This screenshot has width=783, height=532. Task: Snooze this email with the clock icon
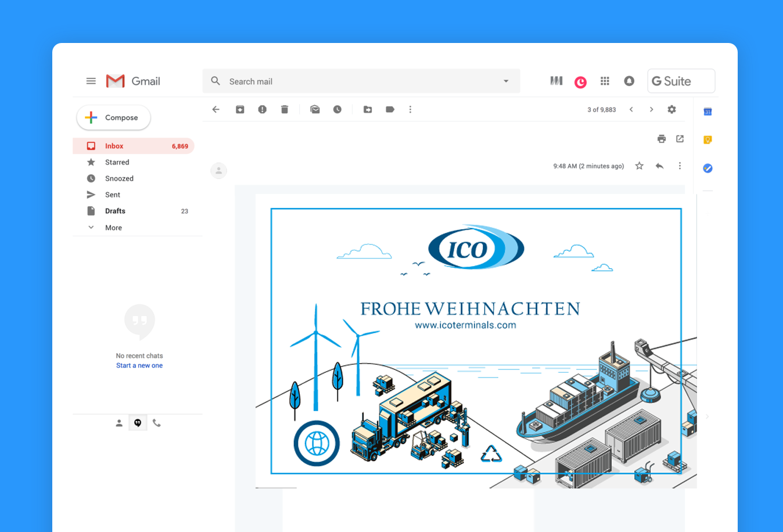pos(337,109)
